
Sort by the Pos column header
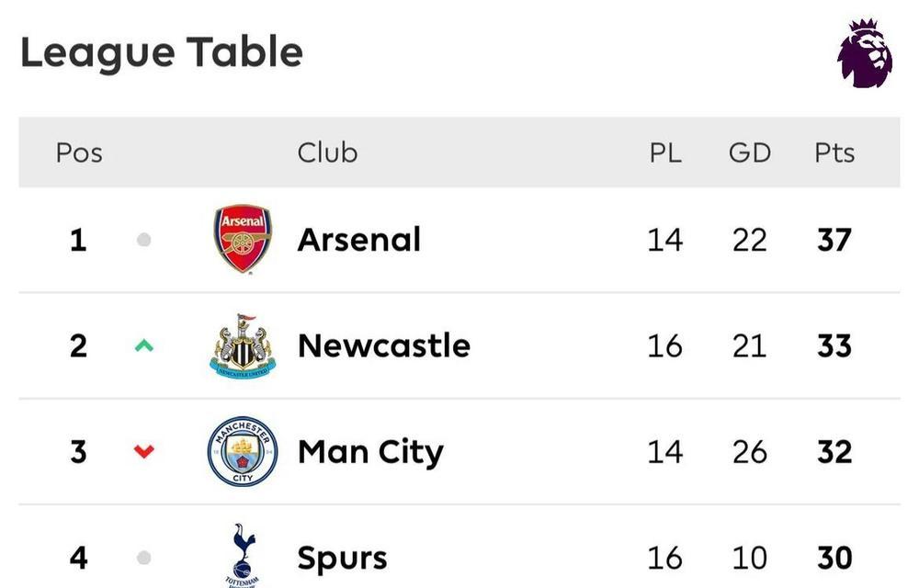click(79, 153)
